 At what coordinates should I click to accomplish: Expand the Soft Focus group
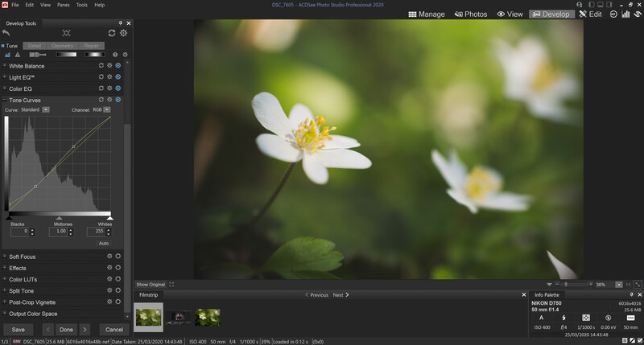[x=5, y=257]
